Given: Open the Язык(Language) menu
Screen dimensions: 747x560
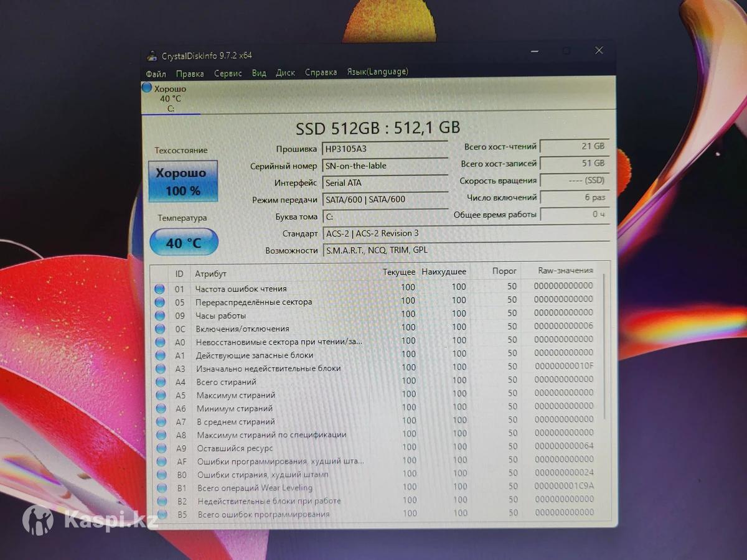Looking at the screenshot, I should click(377, 72).
